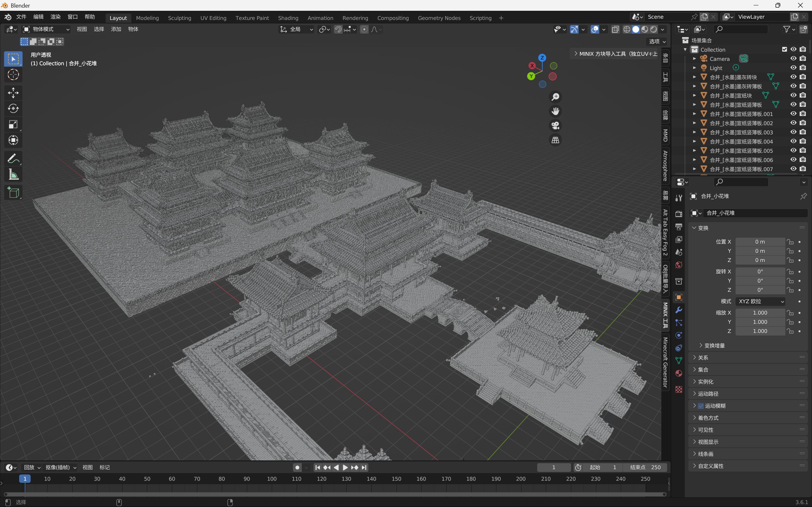812x507 pixels.
Task: Expand the 关系 (Relations) panel
Action: tap(703, 358)
